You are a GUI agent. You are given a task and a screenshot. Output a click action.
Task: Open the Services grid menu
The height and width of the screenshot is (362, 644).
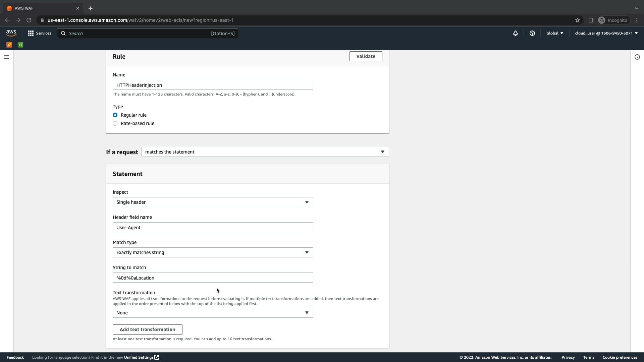[x=40, y=33]
